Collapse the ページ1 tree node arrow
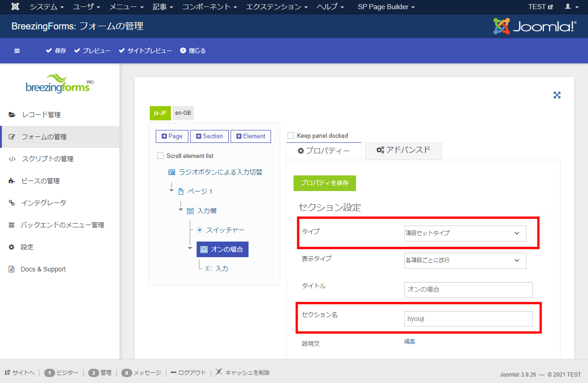Viewport: 588px width, 383px height. [x=172, y=191]
